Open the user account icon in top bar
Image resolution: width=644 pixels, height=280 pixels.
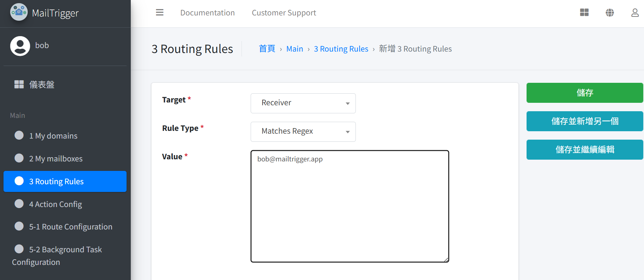click(x=635, y=13)
